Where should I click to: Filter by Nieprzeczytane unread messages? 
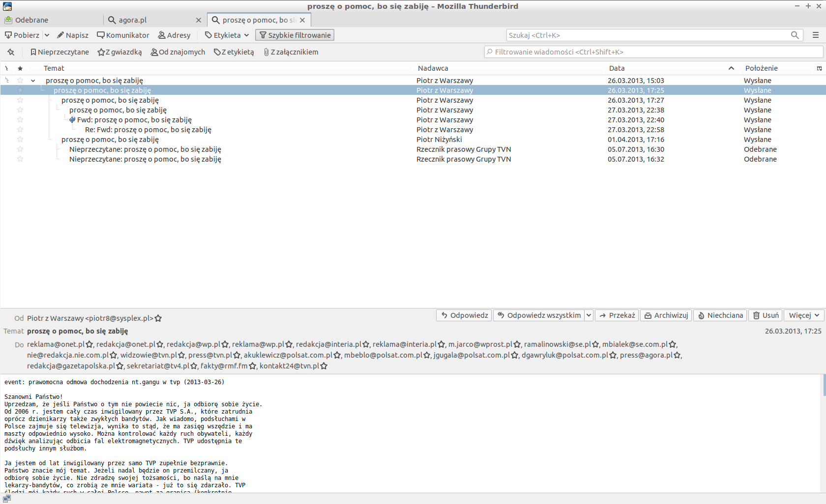pyautogui.click(x=59, y=52)
